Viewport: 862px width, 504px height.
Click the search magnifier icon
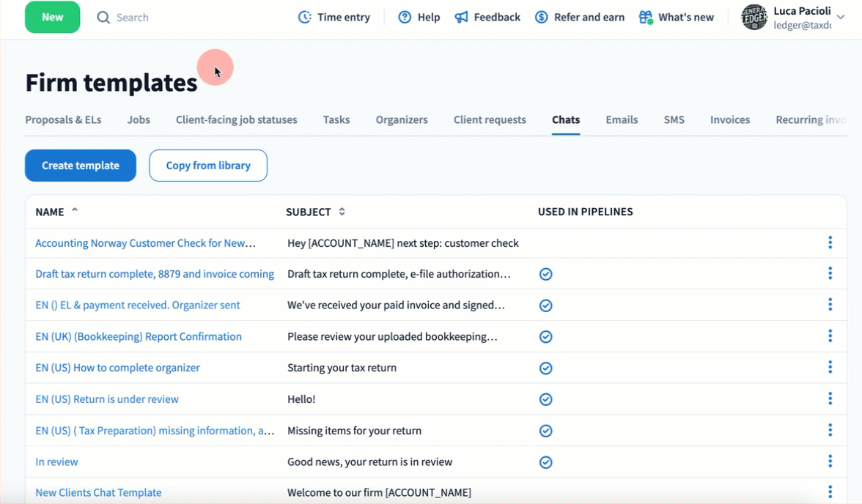pos(103,17)
